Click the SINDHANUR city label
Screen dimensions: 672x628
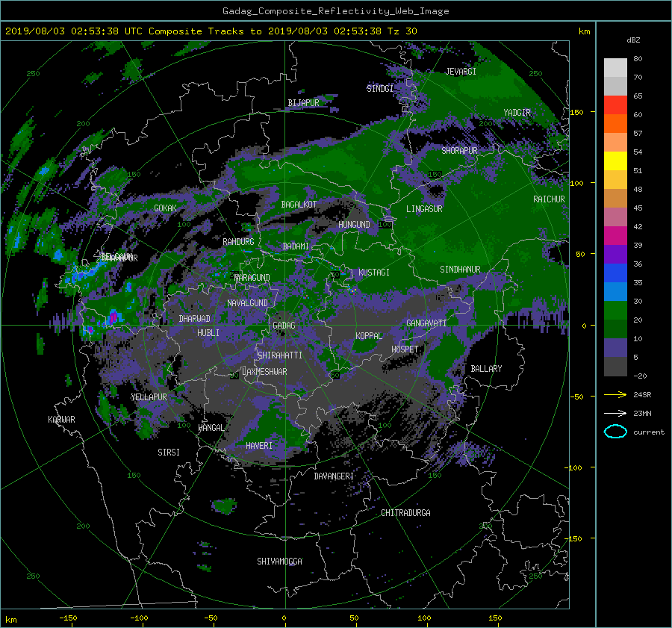(x=460, y=270)
